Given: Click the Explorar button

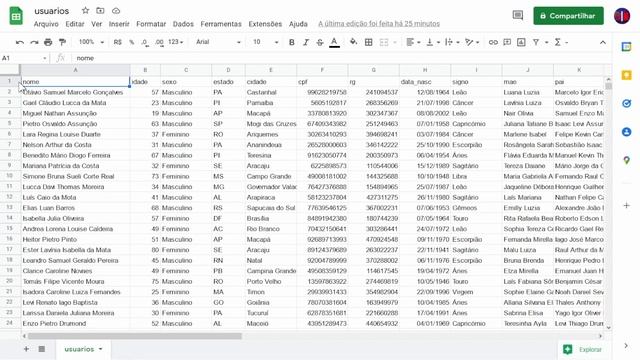Looking at the screenshot, I should point(582,349).
